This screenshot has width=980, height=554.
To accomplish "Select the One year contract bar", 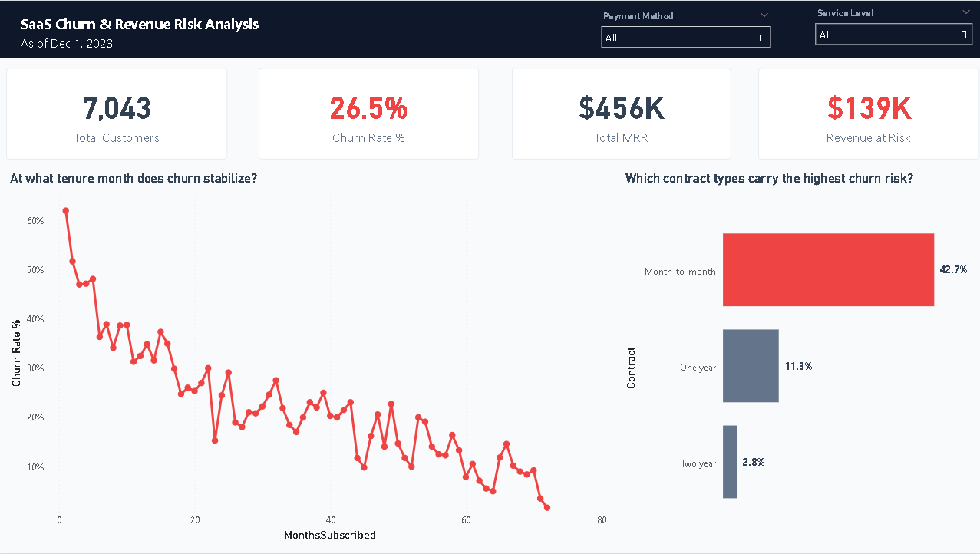I will click(x=751, y=366).
